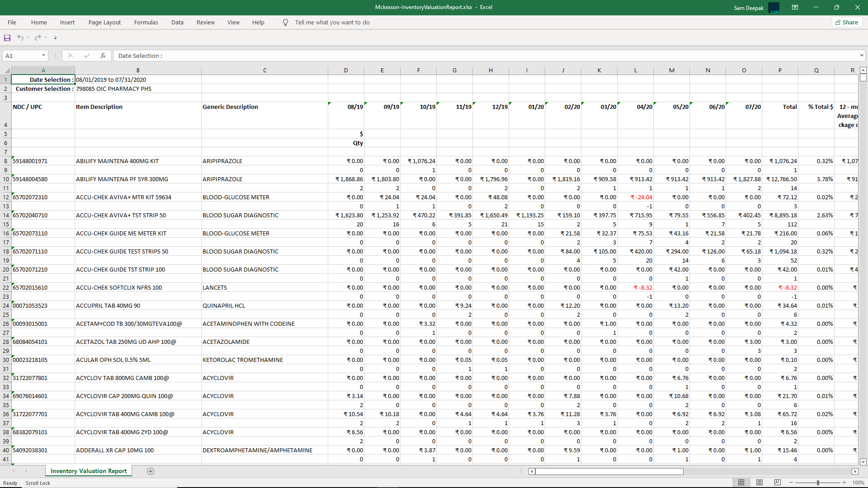The image size is (868, 488).
Task: Open the Review ribbon tab
Action: pos(206,23)
